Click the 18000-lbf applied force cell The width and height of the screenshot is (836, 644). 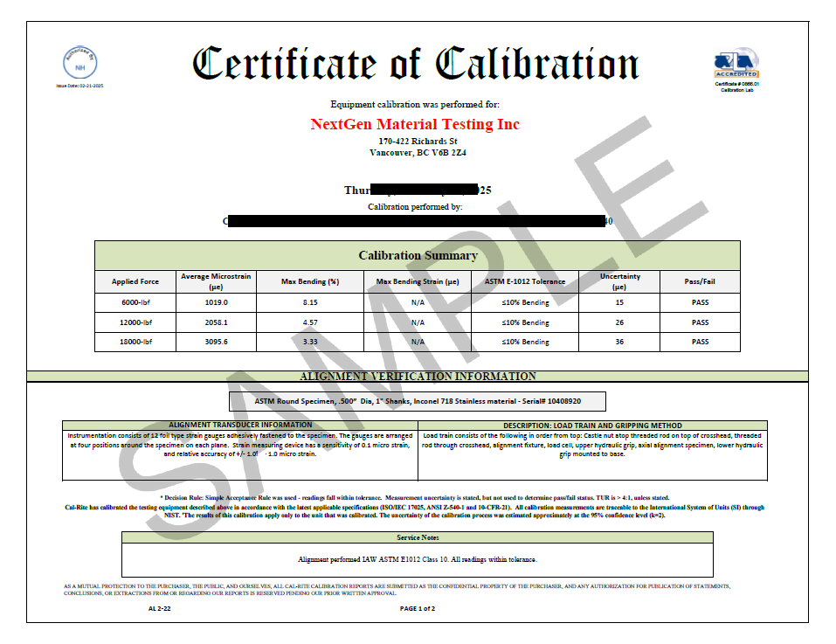135,342
